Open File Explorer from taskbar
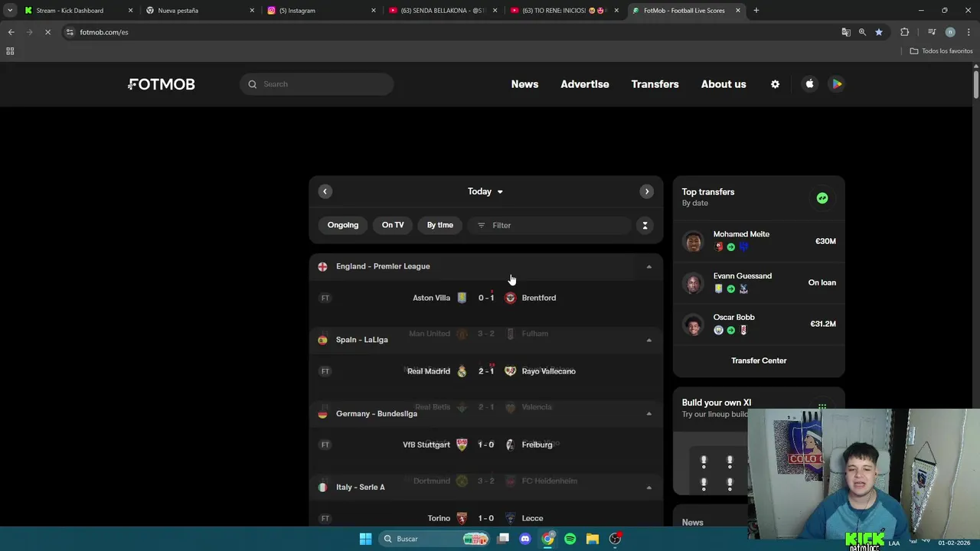The image size is (980, 551). pyautogui.click(x=592, y=539)
